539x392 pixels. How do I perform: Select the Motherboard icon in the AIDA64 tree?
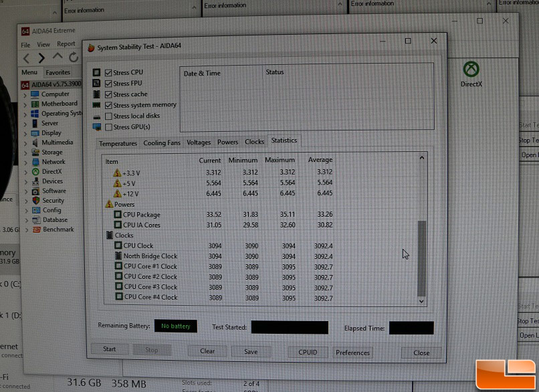coord(35,104)
